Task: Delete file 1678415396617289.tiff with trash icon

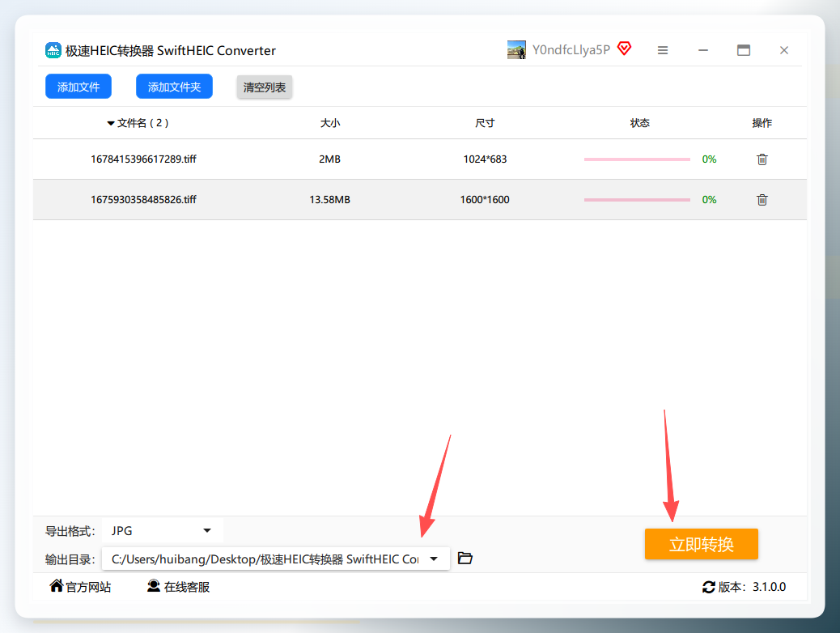Action: tap(762, 159)
